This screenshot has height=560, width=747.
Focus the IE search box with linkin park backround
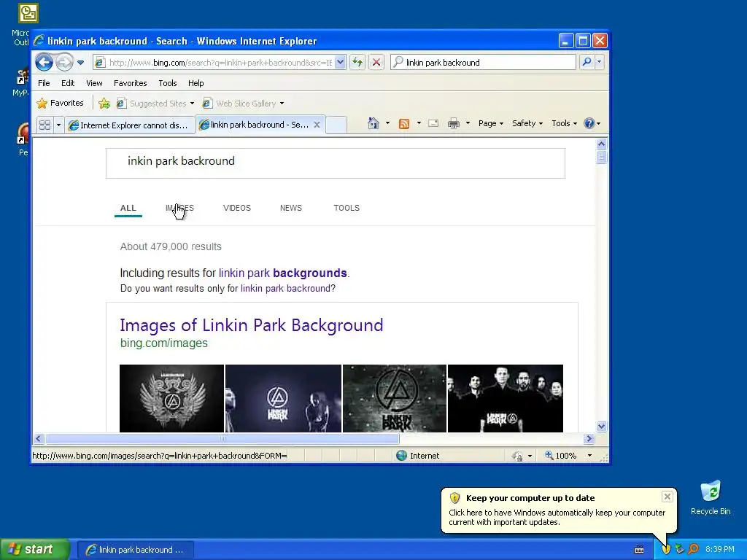coord(483,63)
